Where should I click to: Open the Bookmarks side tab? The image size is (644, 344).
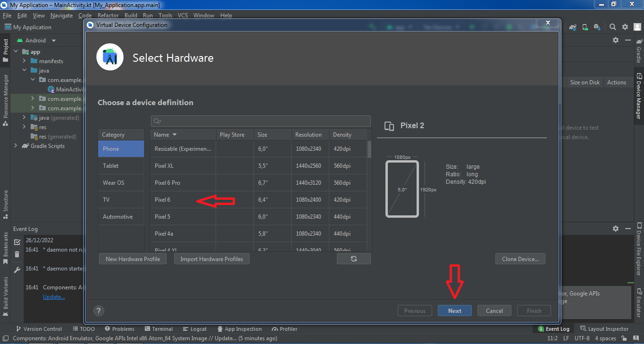[x=6, y=248]
